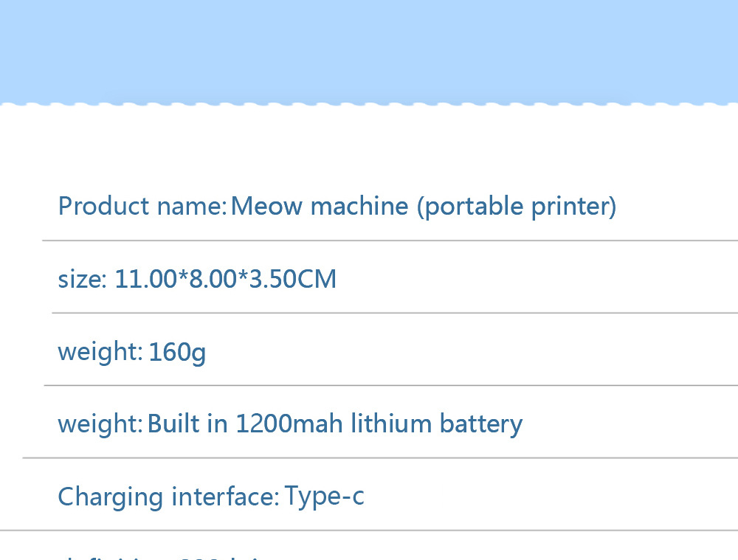This screenshot has width=738, height=560.
Task: Click the "Charging interface:" label
Action: click(168, 497)
